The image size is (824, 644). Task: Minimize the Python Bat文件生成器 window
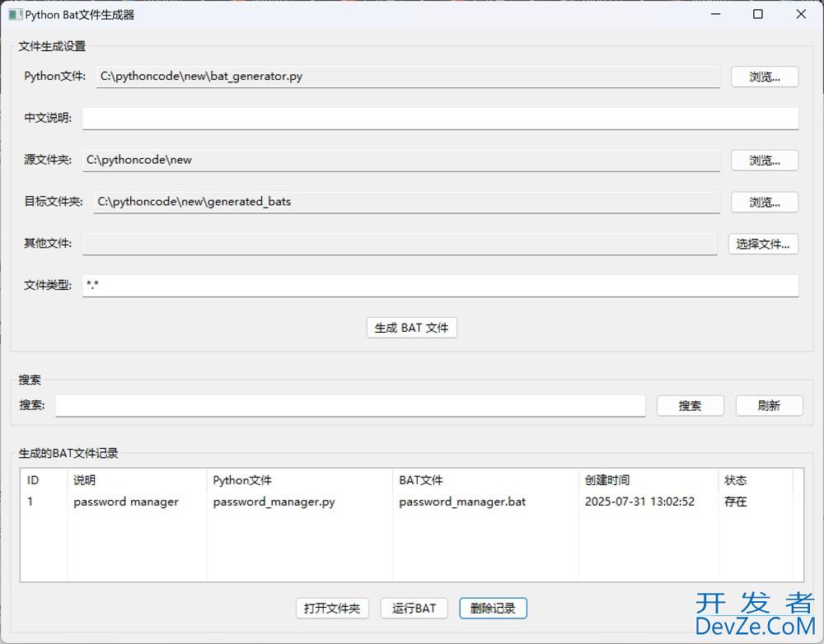point(716,14)
